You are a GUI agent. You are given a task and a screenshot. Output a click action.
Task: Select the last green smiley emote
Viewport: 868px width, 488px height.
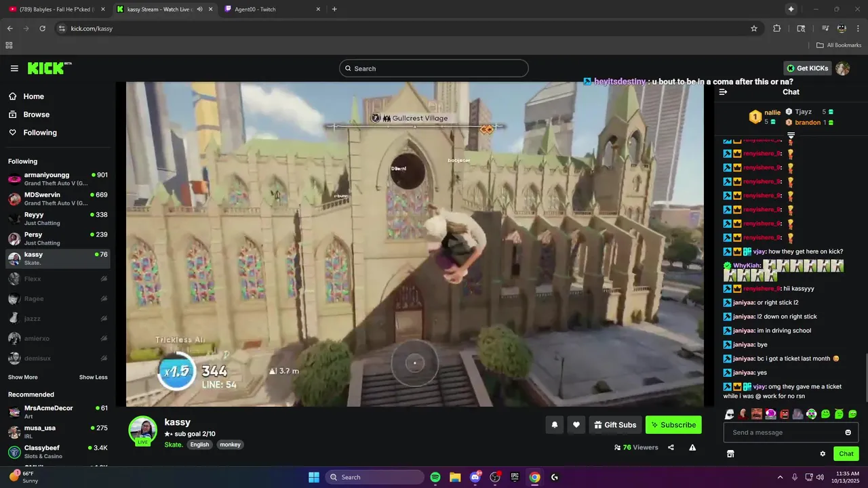[852, 413]
